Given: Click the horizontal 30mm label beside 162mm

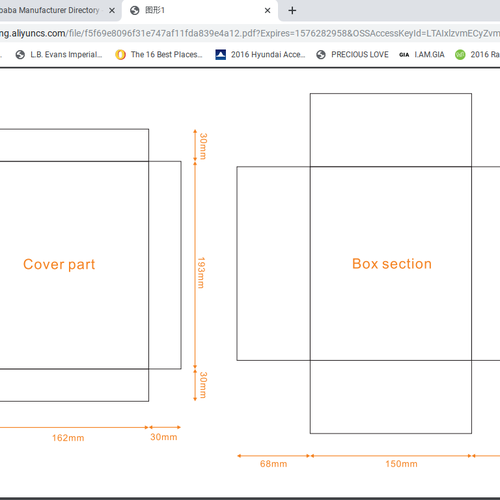Looking at the screenshot, I should coord(164,437).
